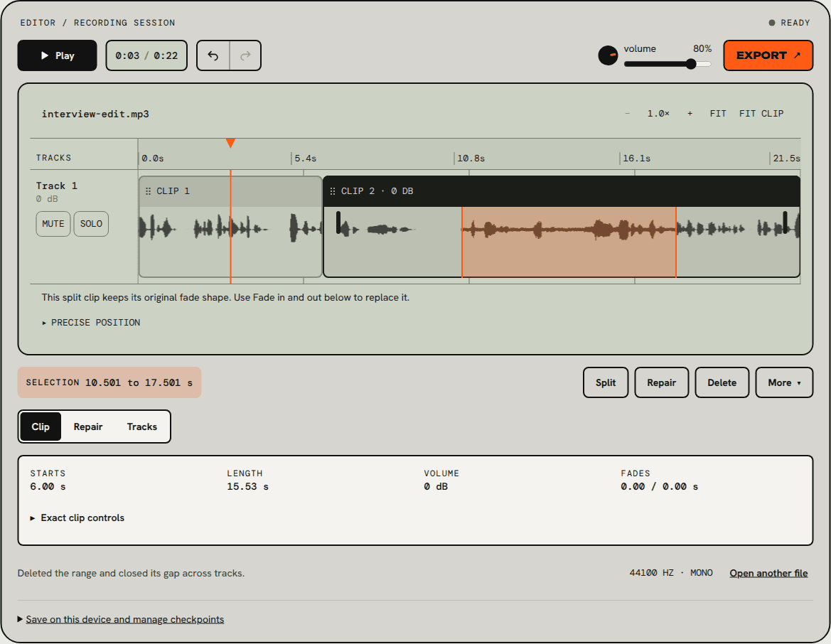Click Clip 2 left fade handle

(x=338, y=222)
